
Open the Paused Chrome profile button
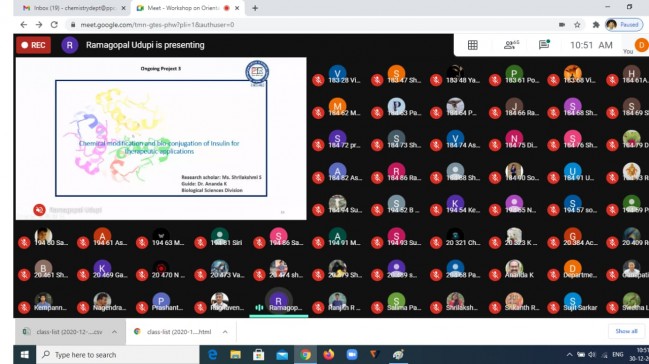(x=624, y=25)
